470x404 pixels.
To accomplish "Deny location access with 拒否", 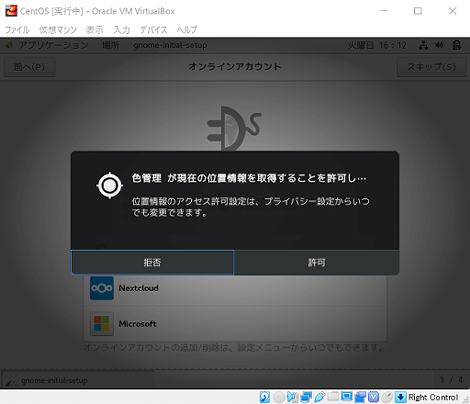I will click(x=152, y=263).
